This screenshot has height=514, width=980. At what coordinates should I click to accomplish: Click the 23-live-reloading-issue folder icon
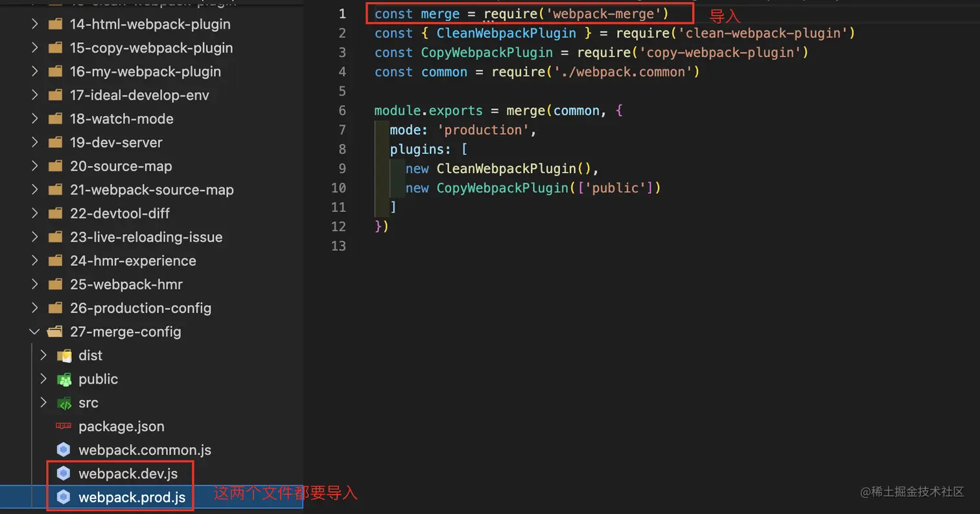click(x=55, y=237)
